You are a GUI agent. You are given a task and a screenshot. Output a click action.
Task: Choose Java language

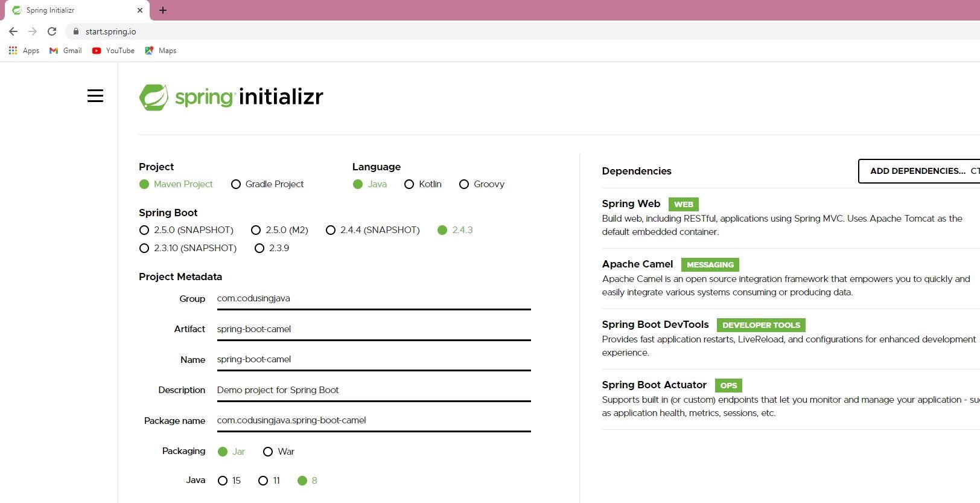click(370, 184)
